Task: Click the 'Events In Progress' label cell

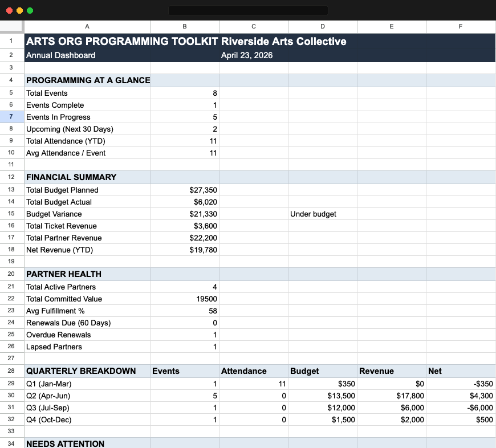Action: (x=87, y=117)
